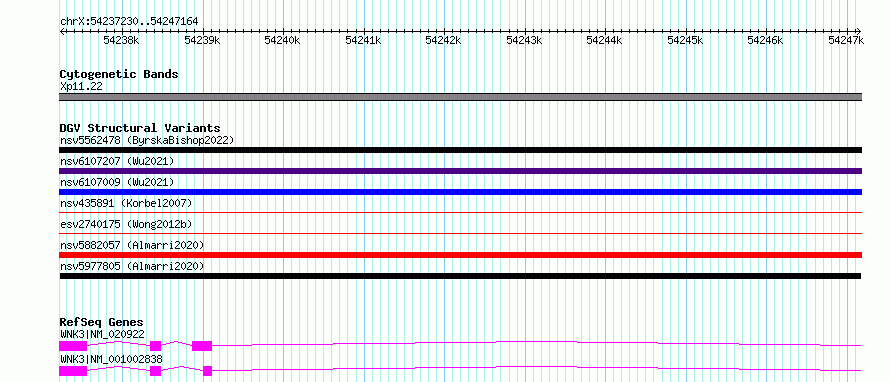Open variant esv2740175 (Wong2012b) label
The height and width of the screenshot is (382, 890).
pyautogui.click(x=126, y=224)
